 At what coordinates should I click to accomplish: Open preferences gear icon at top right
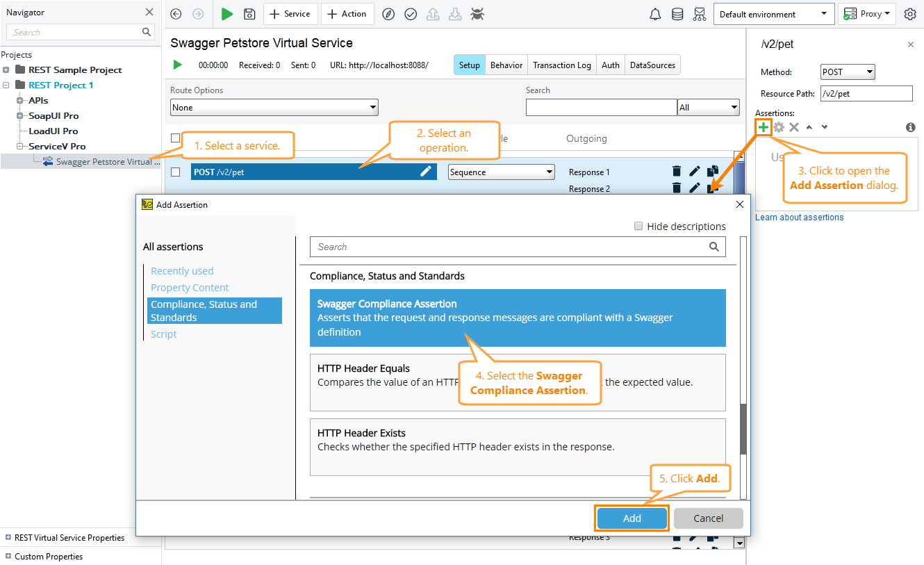click(x=910, y=14)
